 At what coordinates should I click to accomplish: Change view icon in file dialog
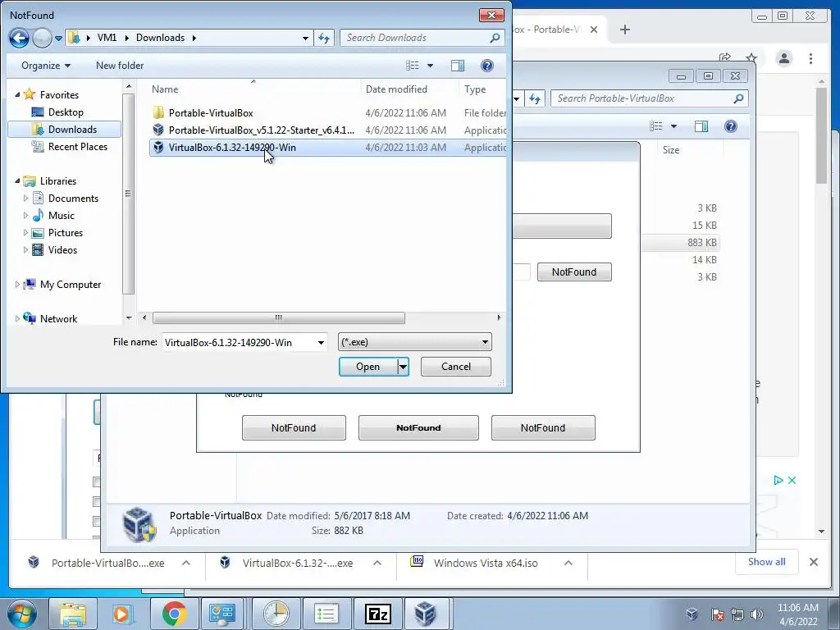pyautogui.click(x=413, y=66)
